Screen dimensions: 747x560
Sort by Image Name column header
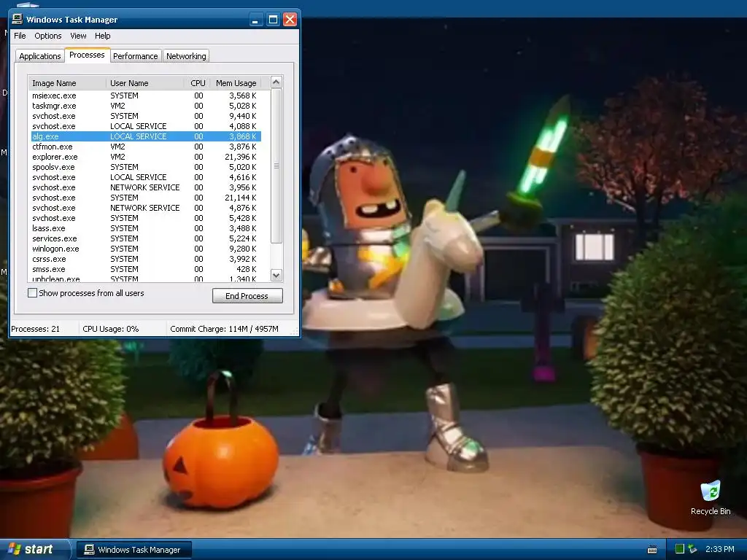pos(67,83)
